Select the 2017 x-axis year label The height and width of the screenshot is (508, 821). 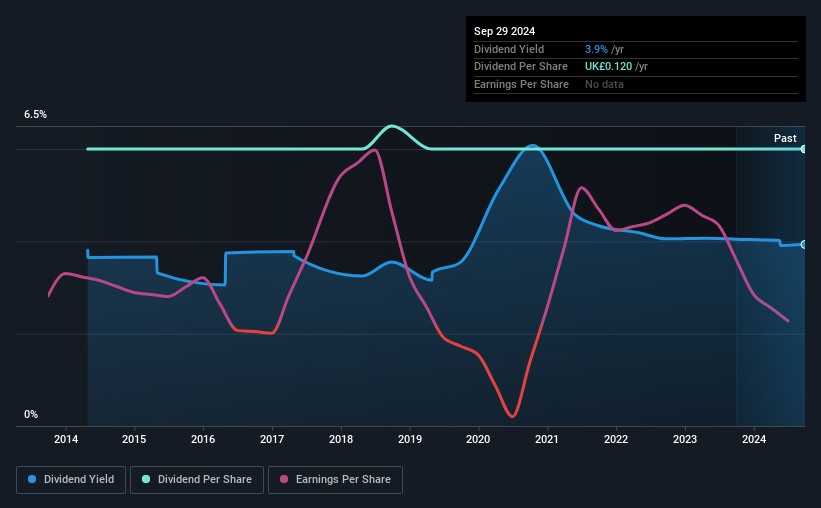(x=272, y=439)
